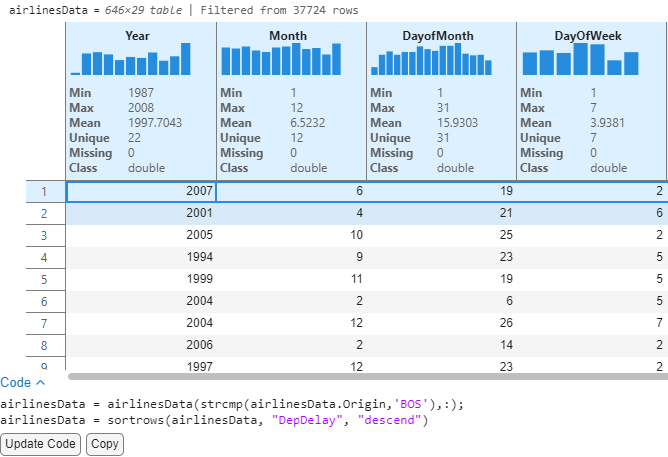Select the Month column header
This screenshot has width=668, height=457.
tap(288, 36)
